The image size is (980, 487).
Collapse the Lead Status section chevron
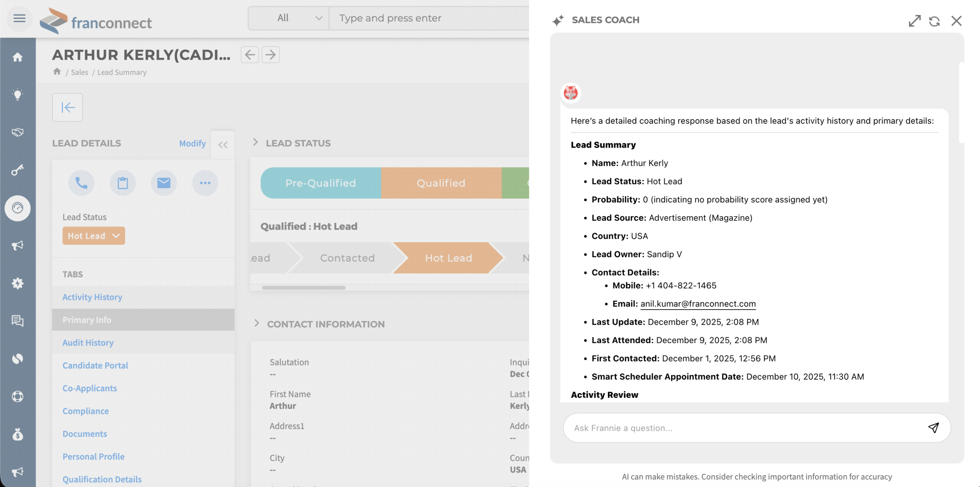[x=256, y=142]
